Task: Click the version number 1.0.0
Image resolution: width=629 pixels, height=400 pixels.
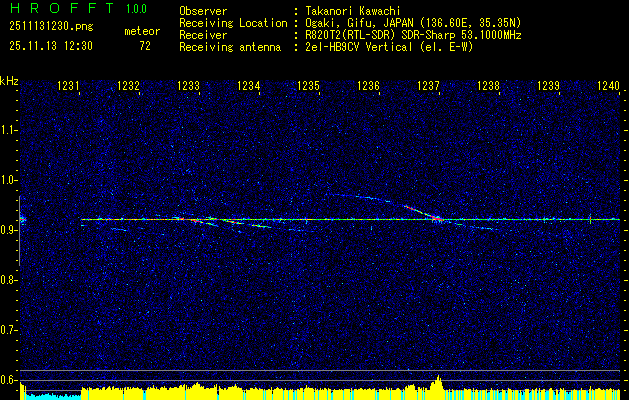Action: (x=136, y=9)
